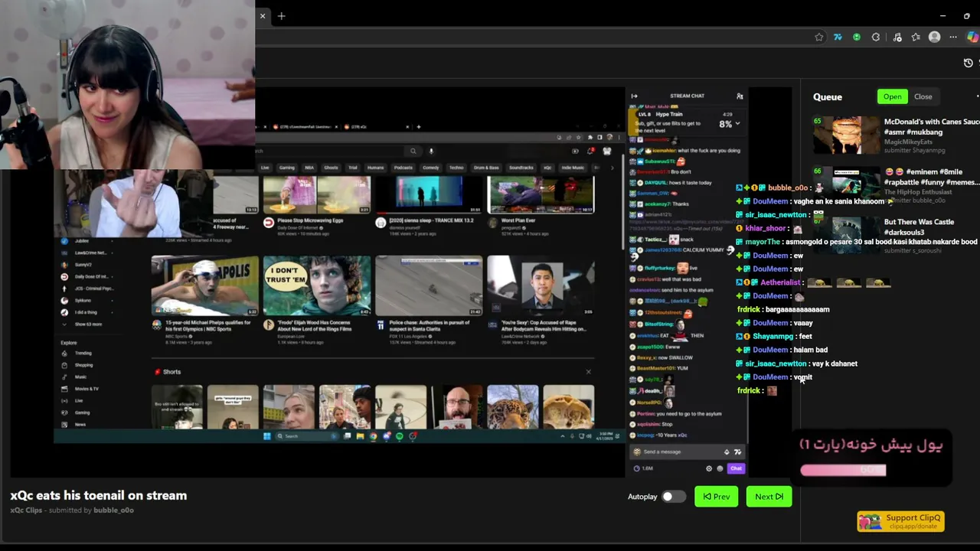Expand the Hype Train chevron
The image size is (980, 551).
point(737,123)
